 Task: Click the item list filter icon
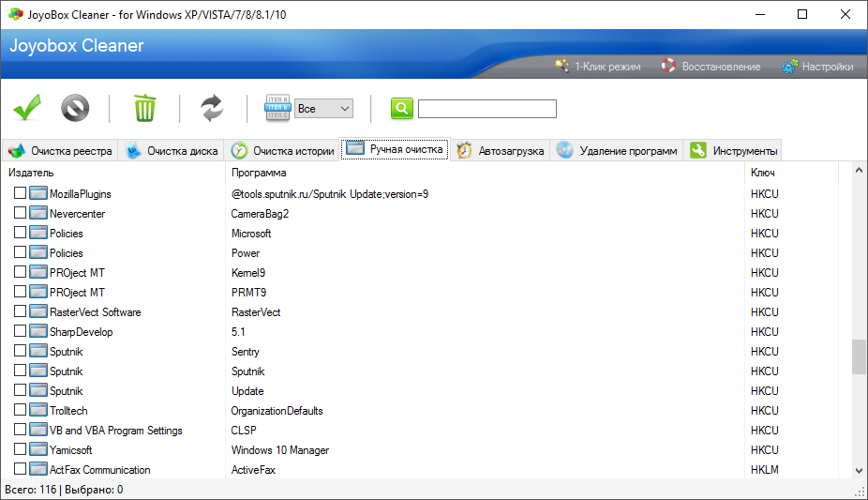(x=277, y=108)
